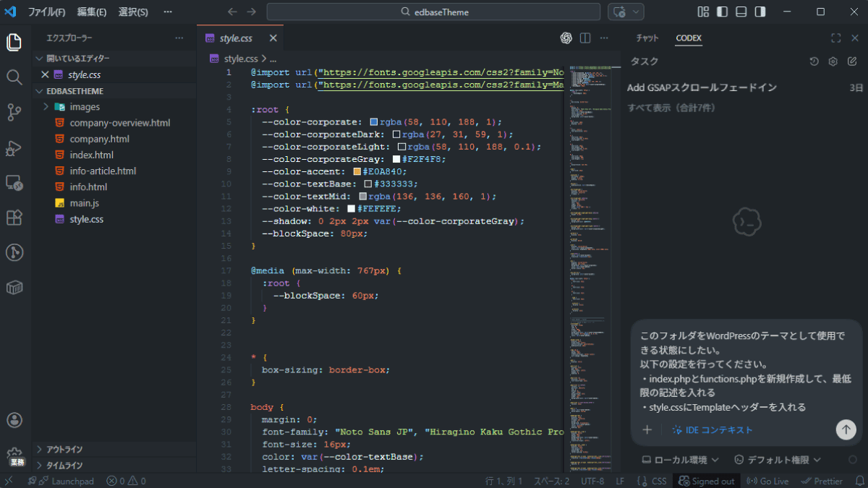Send the Codex prompt with arrow button

(x=846, y=429)
